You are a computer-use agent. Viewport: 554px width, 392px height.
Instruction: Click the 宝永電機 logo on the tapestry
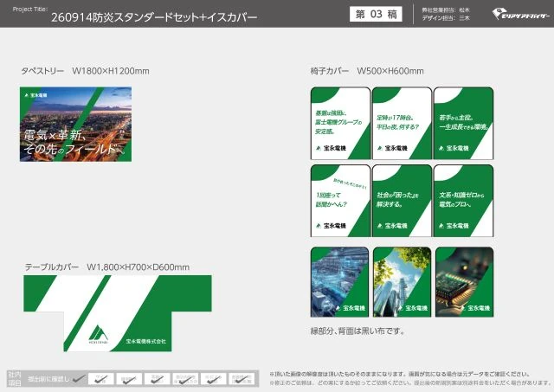35,95
